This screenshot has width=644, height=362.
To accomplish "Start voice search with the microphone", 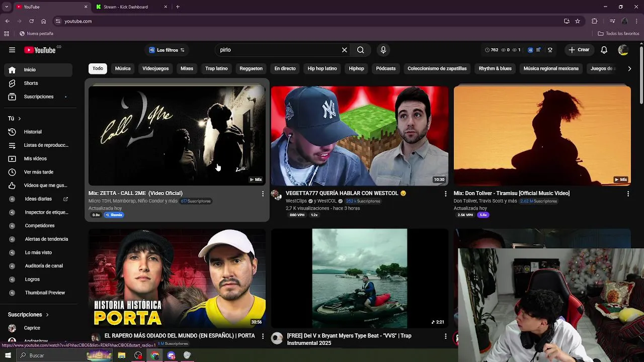I will [x=383, y=50].
